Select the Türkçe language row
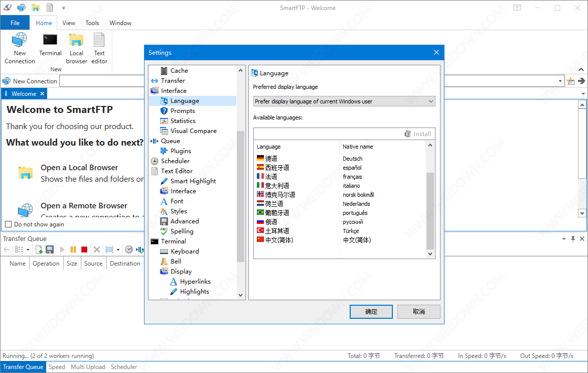 [341, 231]
